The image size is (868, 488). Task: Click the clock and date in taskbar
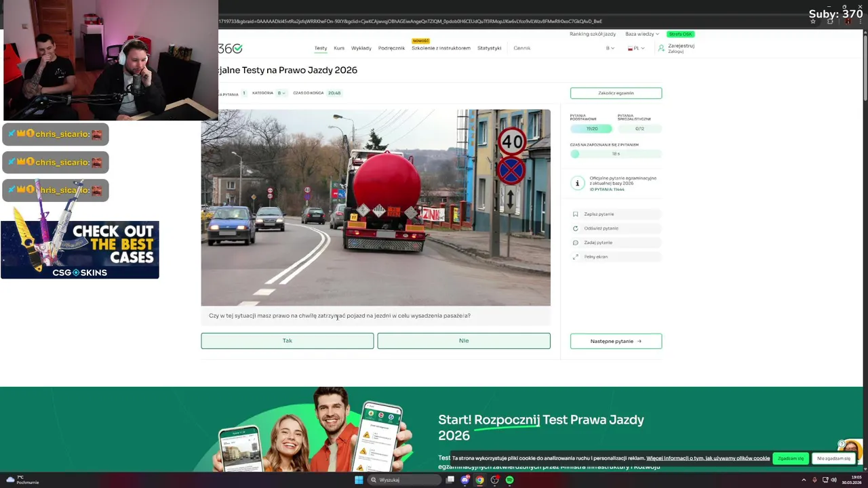852,480
